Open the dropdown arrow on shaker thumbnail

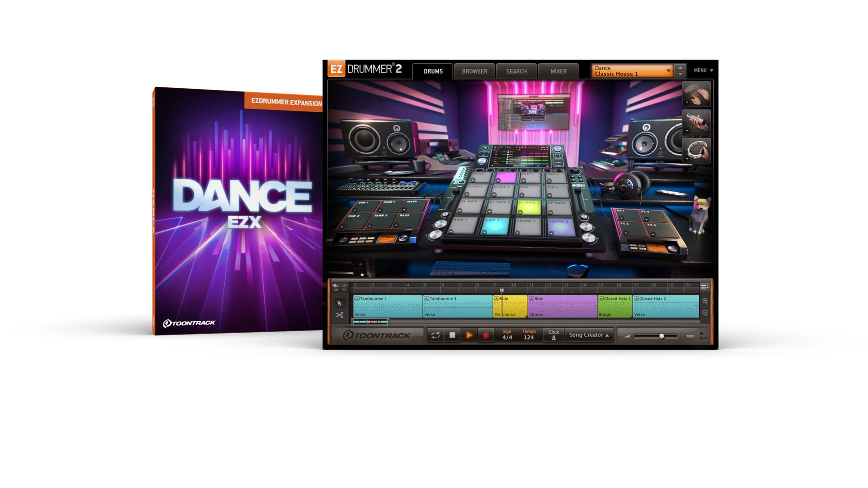coord(687,131)
